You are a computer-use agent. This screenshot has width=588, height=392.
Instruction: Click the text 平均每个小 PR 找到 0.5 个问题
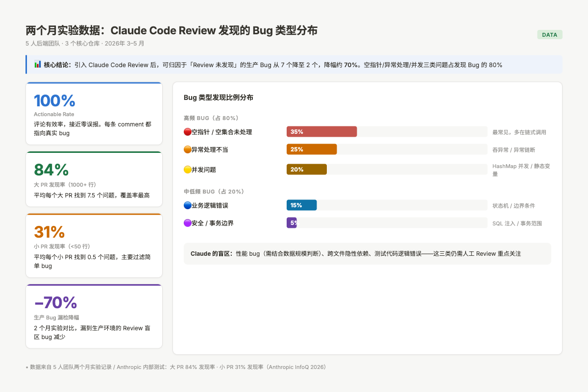[93, 261]
